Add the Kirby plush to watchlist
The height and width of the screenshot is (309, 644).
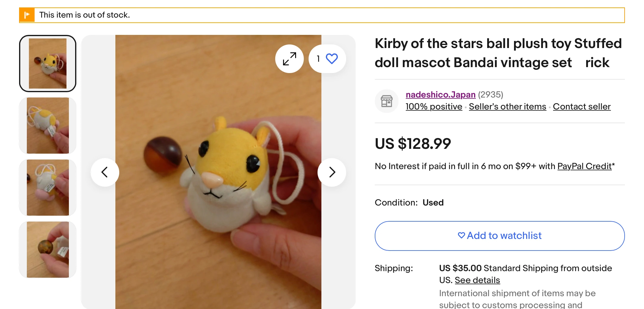click(499, 236)
